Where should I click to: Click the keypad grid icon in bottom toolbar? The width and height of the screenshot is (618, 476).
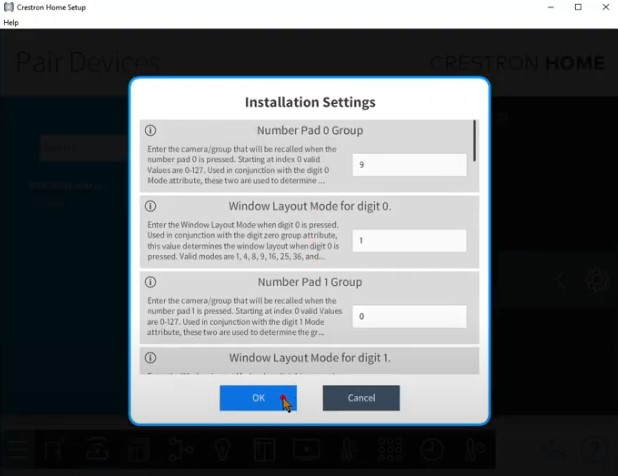point(390,449)
